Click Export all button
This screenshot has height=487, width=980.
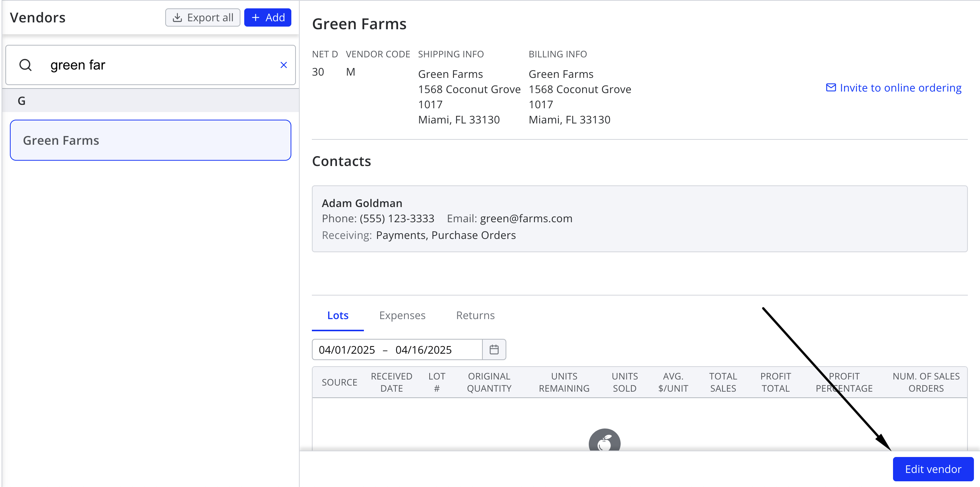coord(203,17)
